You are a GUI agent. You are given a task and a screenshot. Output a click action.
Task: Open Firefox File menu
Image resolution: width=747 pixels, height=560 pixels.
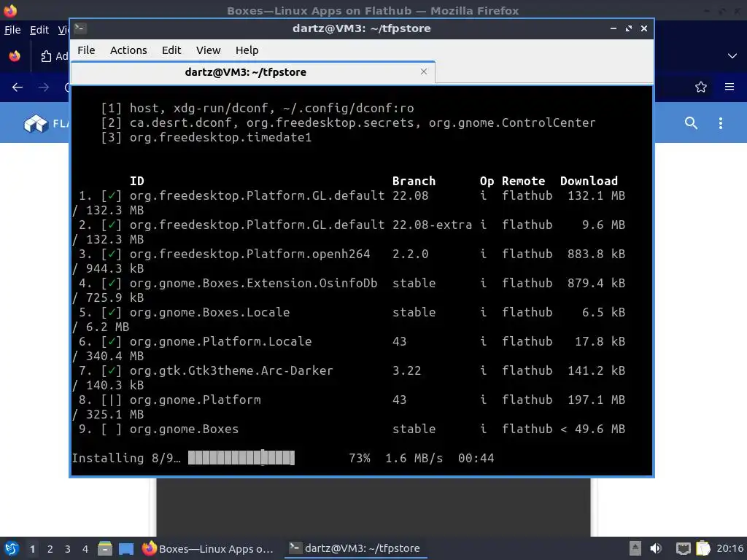[12, 30]
